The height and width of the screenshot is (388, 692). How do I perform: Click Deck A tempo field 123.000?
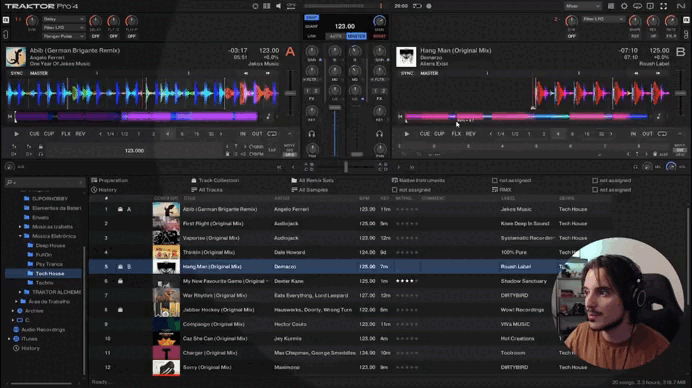click(134, 151)
